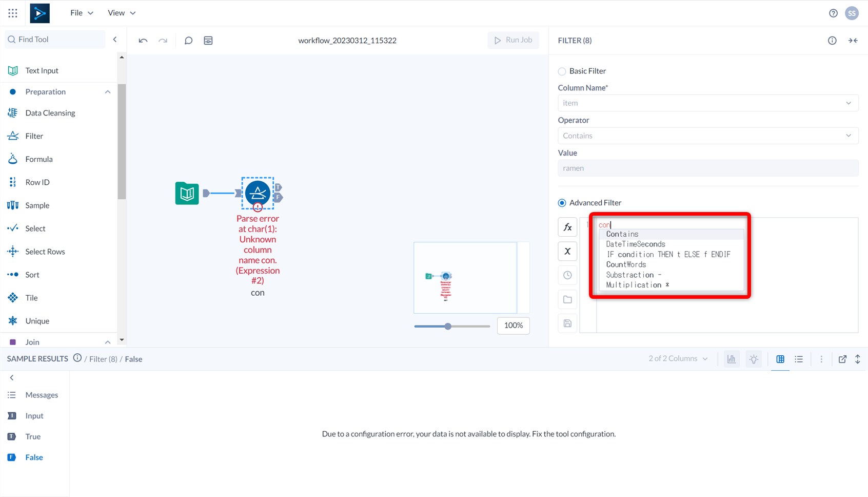Image resolution: width=868 pixels, height=497 pixels.
Task: Open results in new window icon
Action: (842, 359)
